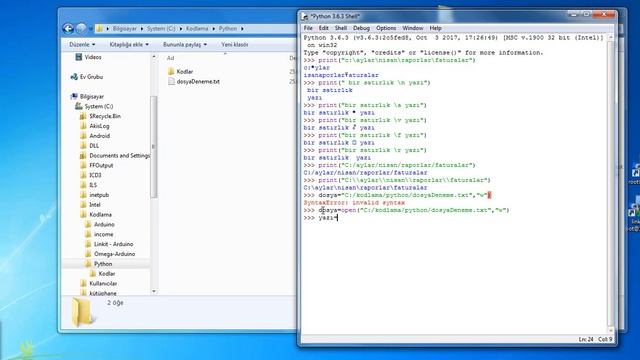Open the Shell menu in IDLE
Viewport: 640px width, 360px height.
click(x=341, y=28)
